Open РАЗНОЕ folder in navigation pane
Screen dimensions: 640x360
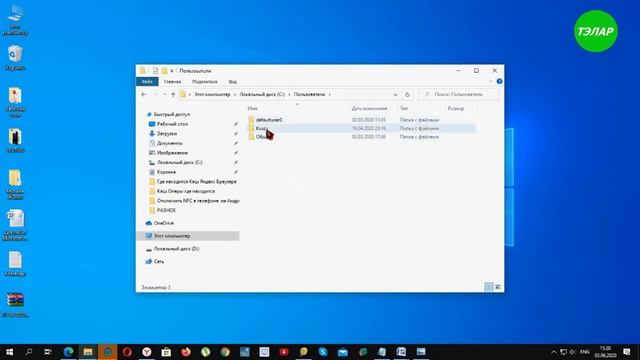point(166,210)
